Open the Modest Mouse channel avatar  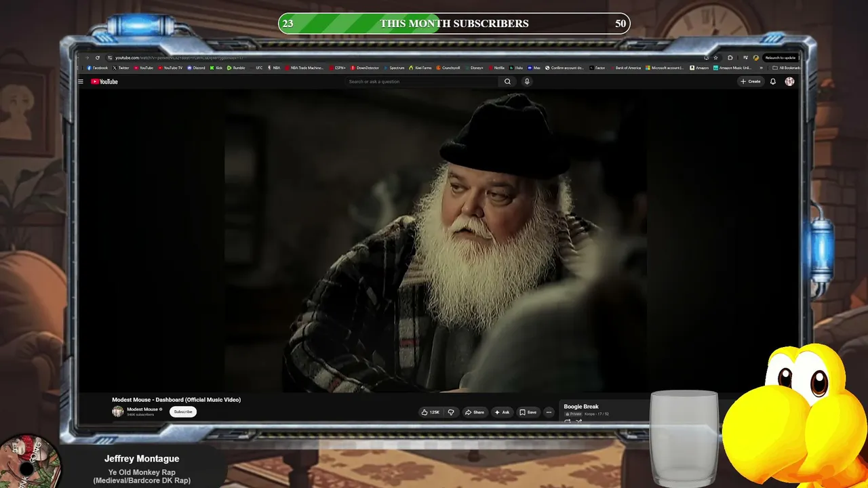coord(118,411)
